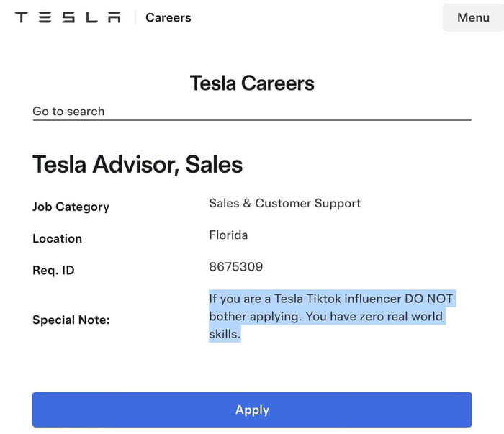Click the Req. ID label
This screenshot has height=434, width=504.
click(53, 271)
